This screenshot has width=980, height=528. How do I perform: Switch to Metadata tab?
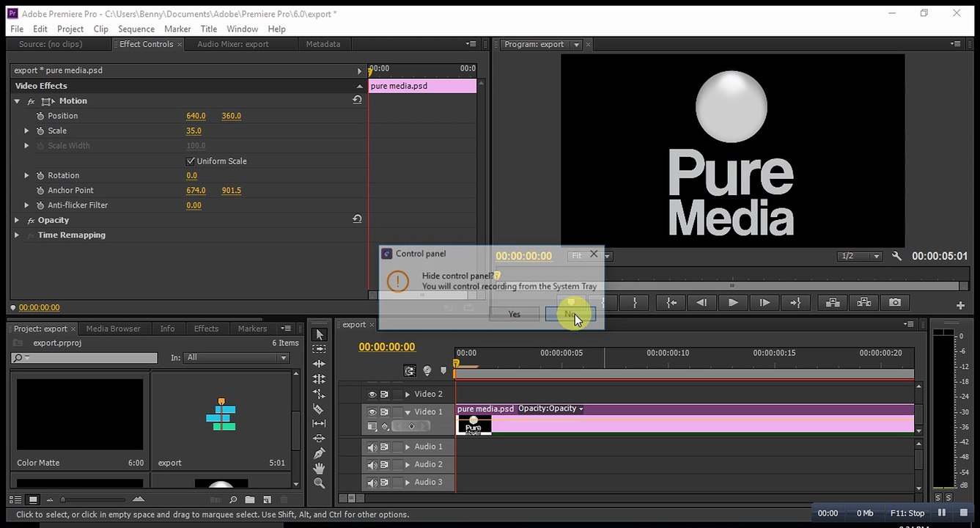click(x=323, y=44)
